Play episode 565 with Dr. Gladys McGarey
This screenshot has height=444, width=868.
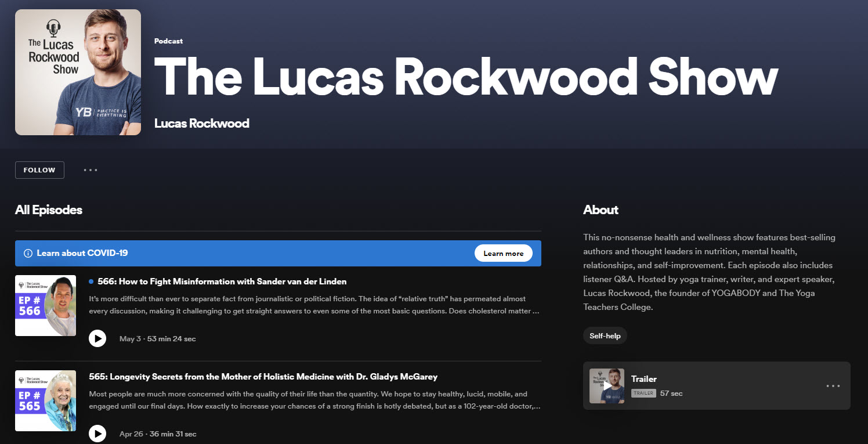point(97,433)
